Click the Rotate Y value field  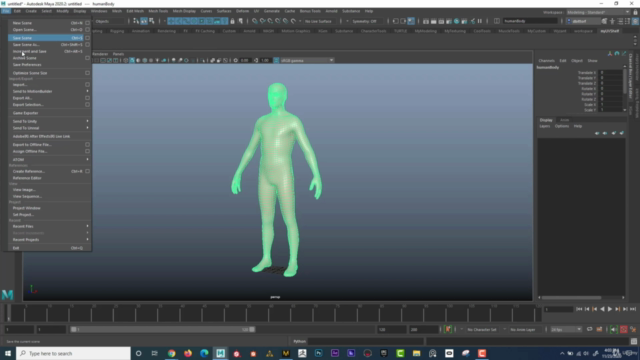611,94
